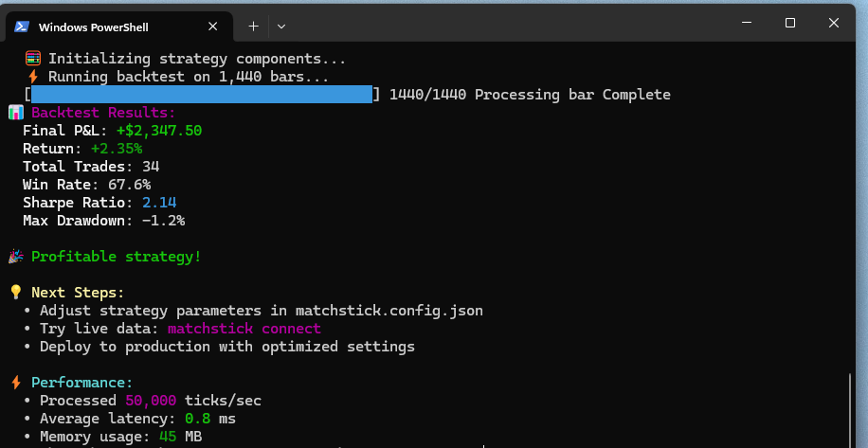Close the terminal window
868x448 pixels.
pyautogui.click(x=833, y=23)
